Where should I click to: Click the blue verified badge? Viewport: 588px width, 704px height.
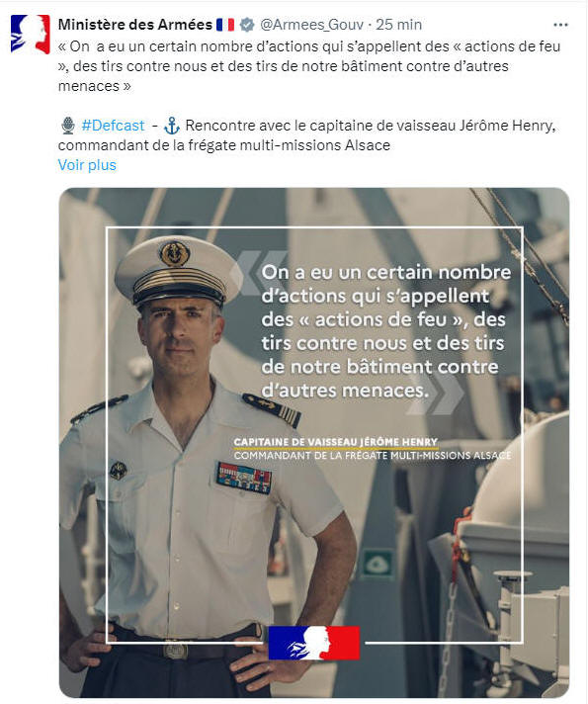click(247, 25)
